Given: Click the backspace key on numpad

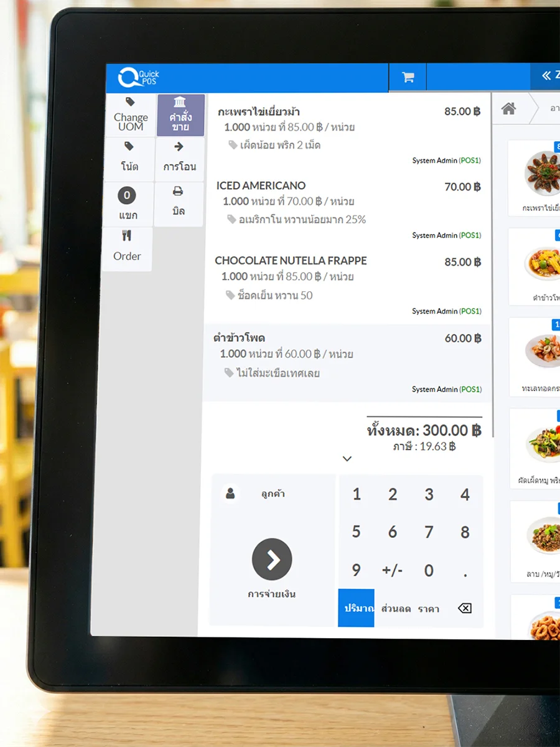Looking at the screenshot, I should coord(465,608).
